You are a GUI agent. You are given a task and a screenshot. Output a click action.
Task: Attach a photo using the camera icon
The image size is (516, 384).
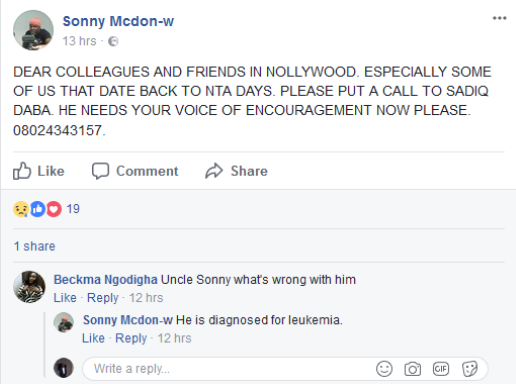click(412, 369)
